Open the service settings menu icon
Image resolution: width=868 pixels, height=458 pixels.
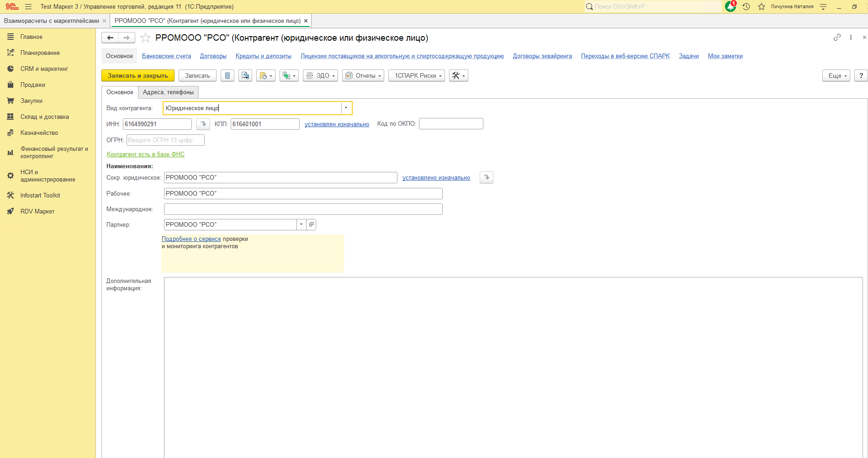(x=823, y=7)
